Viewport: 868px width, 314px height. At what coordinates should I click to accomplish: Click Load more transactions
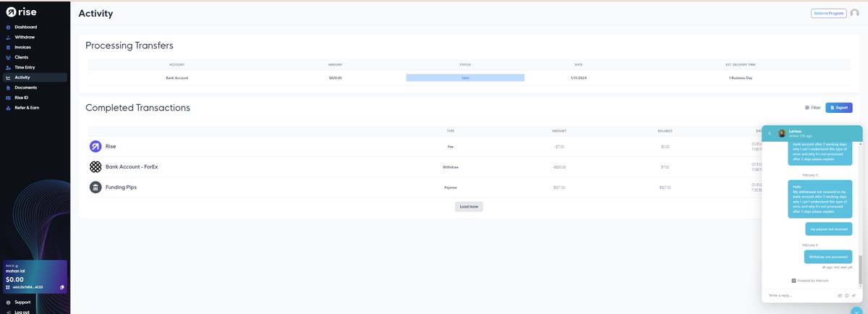(x=469, y=207)
